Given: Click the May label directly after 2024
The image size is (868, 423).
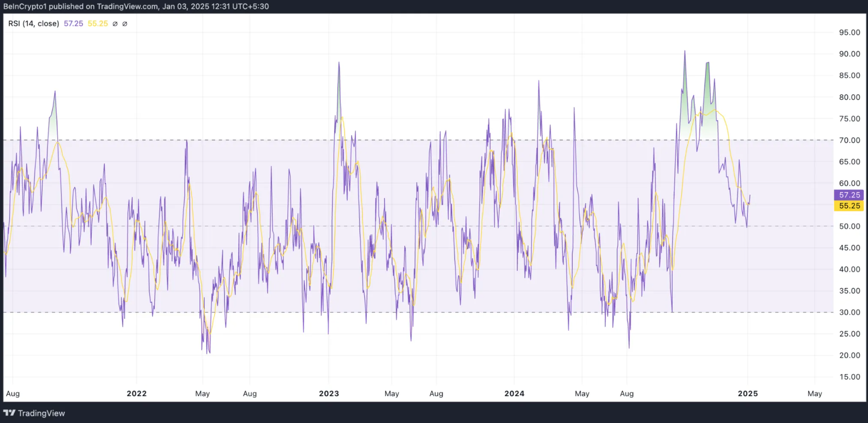Looking at the screenshot, I should coord(582,394).
